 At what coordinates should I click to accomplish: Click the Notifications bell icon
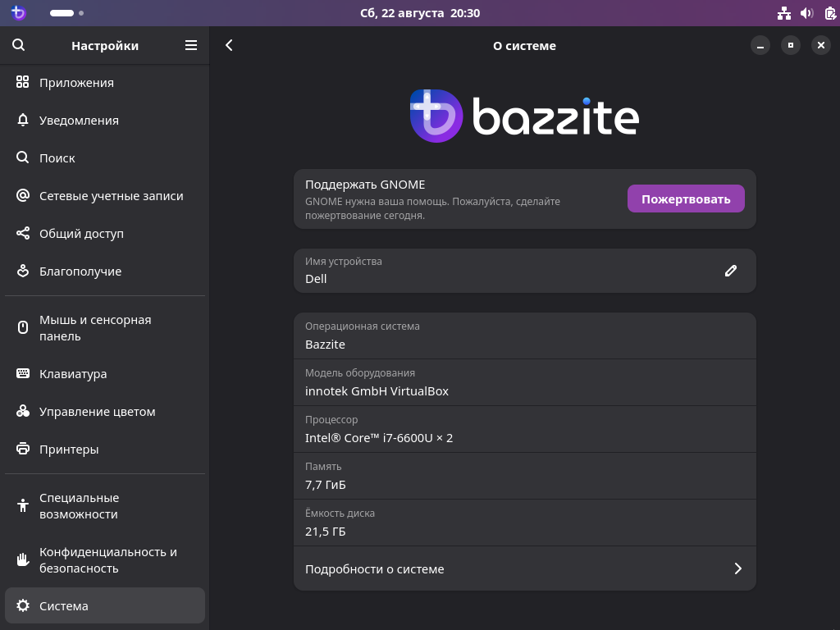[22, 120]
